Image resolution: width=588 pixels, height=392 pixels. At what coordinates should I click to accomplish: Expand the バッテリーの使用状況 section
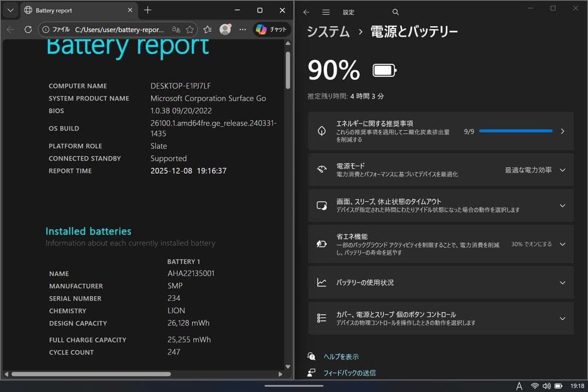click(562, 283)
